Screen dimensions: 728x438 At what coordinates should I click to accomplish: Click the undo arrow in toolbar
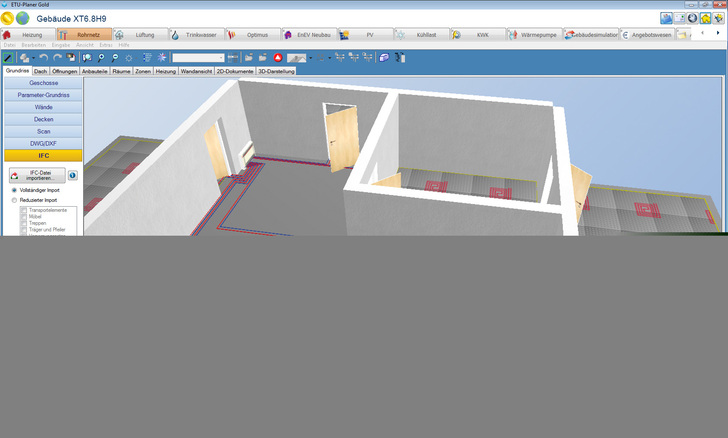coord(43,58)
